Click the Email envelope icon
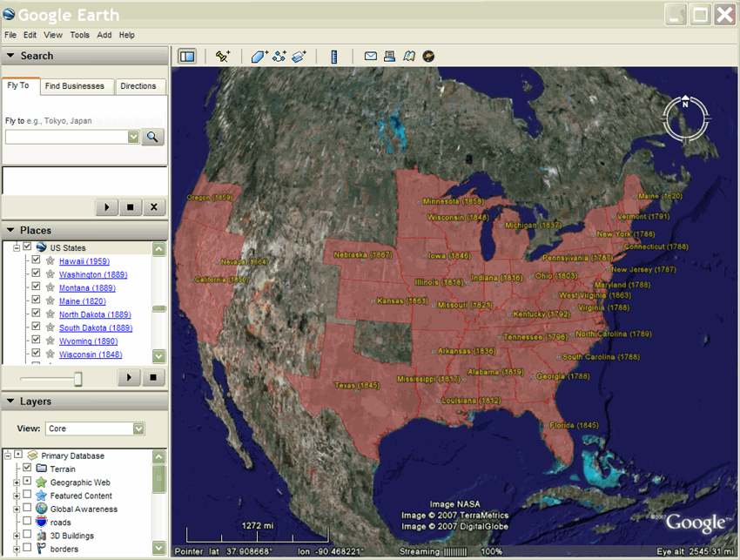The width and height of the screenshot is (740, 560). pyautogui.click(x=371, y=57)
